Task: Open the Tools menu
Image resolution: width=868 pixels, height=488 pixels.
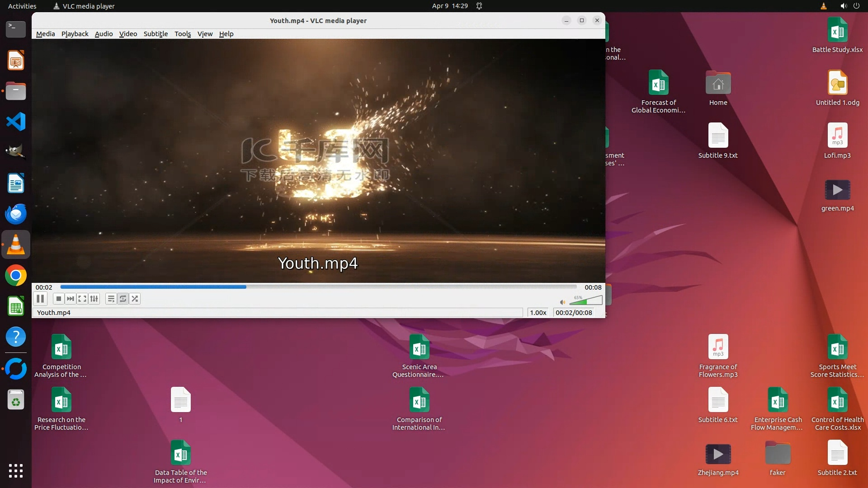Action: [183, 34]
